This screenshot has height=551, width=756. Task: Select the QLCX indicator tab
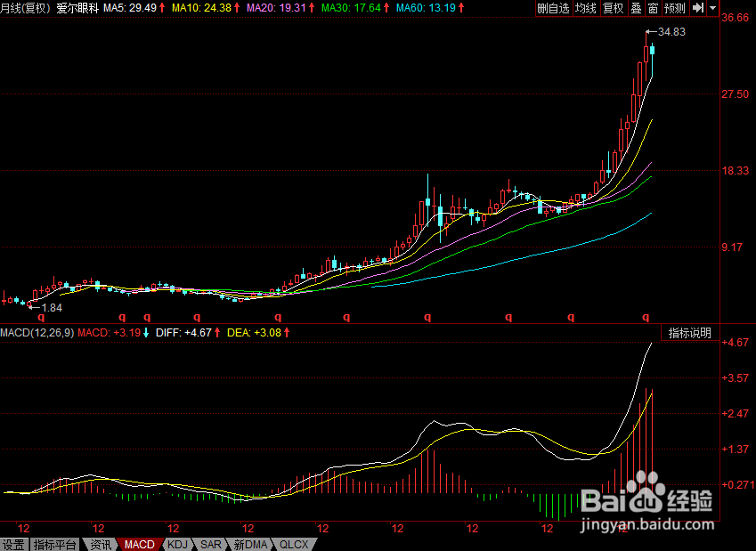click(294, 545)
